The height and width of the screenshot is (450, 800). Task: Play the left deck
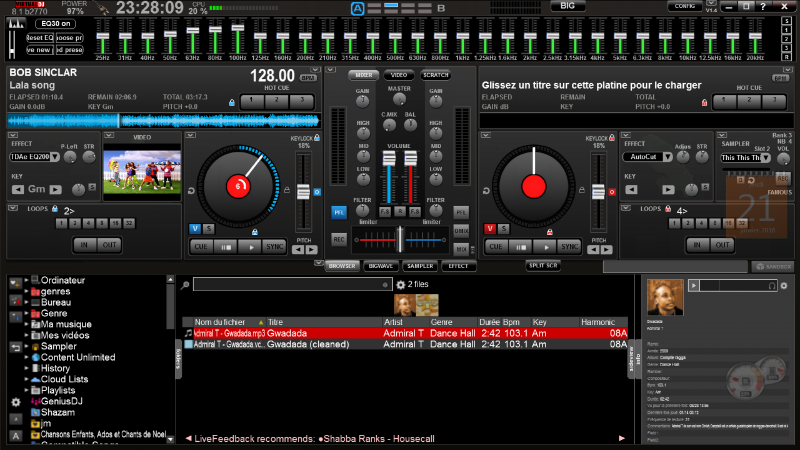point(251,247)
